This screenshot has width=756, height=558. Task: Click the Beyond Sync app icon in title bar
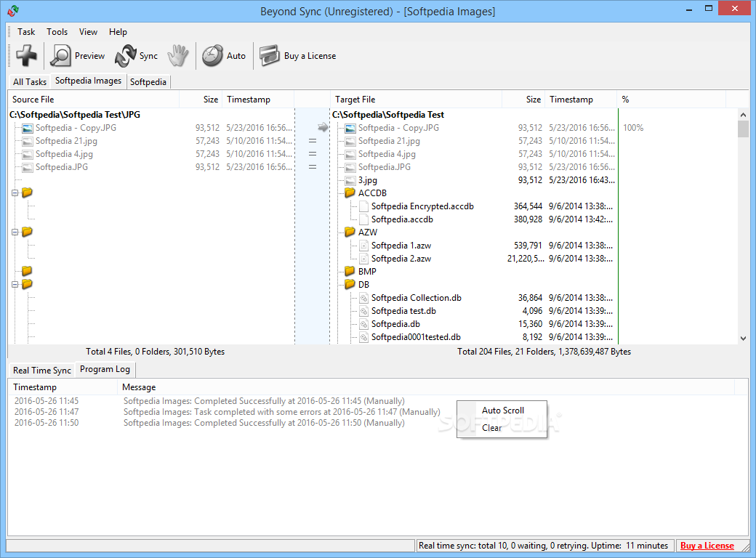coord(14,11)
